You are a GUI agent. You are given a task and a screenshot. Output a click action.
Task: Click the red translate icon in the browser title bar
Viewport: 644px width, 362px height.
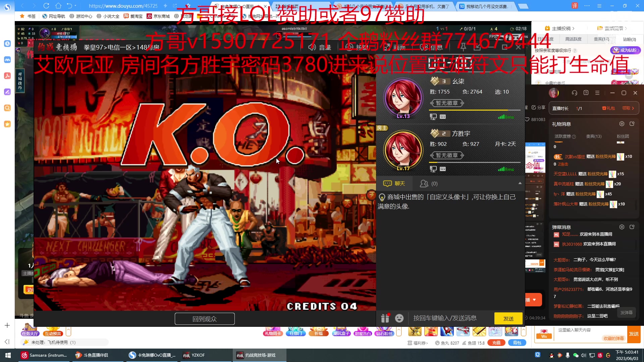575,6
